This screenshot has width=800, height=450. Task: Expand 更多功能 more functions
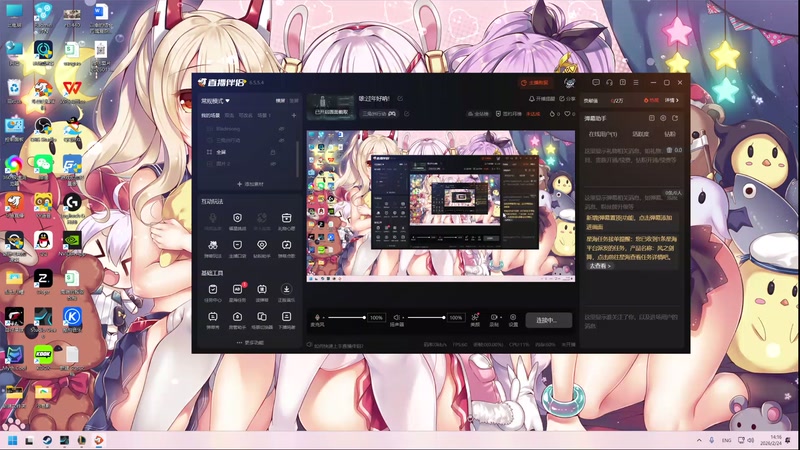251,343
